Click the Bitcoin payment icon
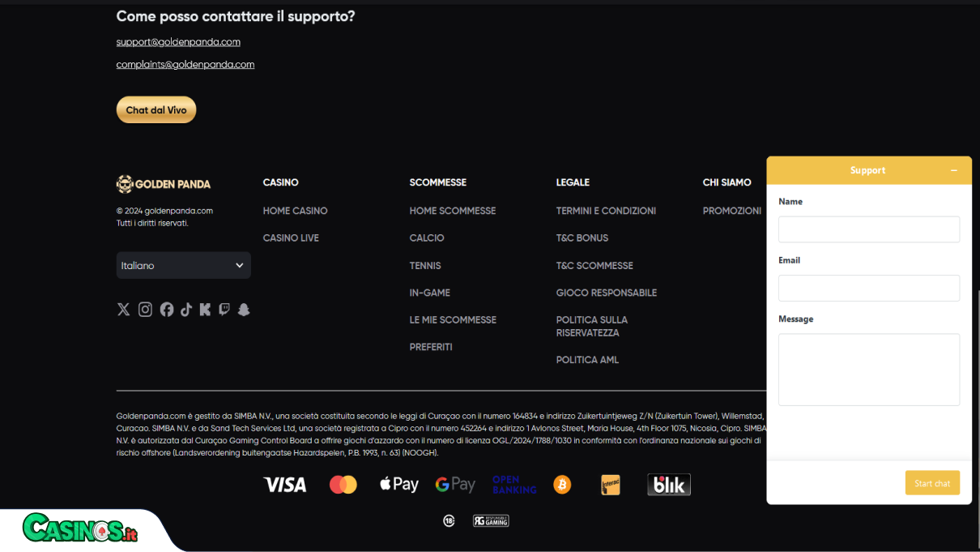 [x=562, y=485]
